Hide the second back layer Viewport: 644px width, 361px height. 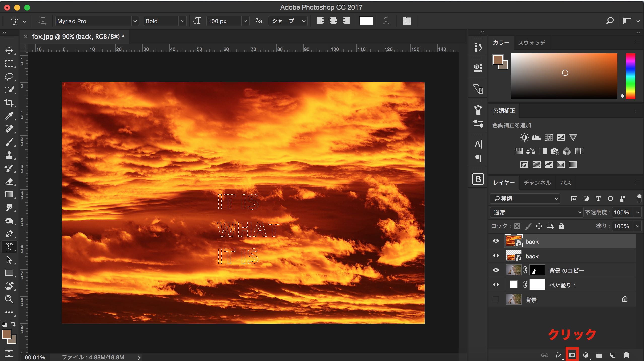coord(496,256)
